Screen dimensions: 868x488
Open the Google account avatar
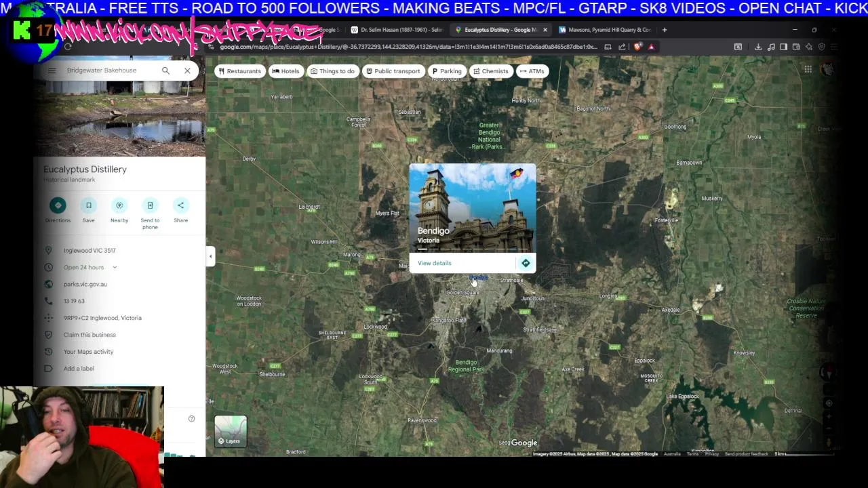click(827, 69)
